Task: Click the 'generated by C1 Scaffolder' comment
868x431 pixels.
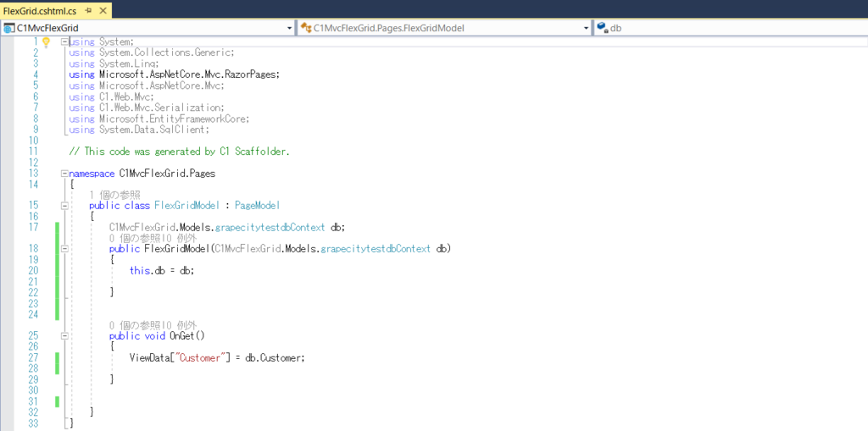Action: 180,151
